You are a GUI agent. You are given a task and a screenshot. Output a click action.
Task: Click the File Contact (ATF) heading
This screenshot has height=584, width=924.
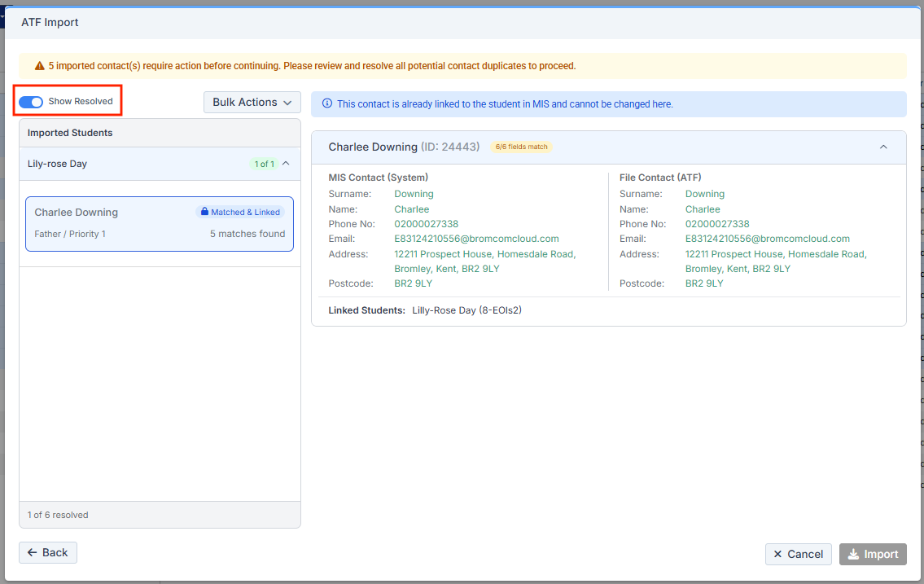(x=660, y=178)
